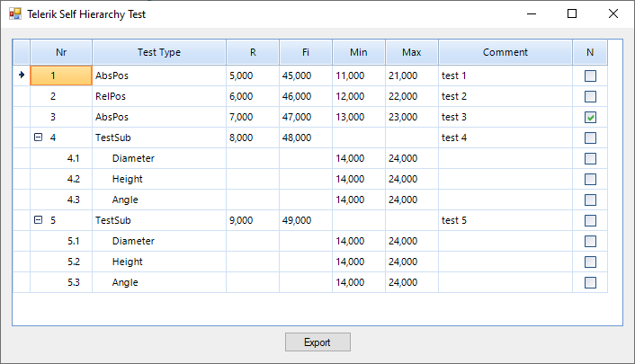Select the Diameter cell in row 4.1
This screenshot has height=364, width=635.
[133, 159]
